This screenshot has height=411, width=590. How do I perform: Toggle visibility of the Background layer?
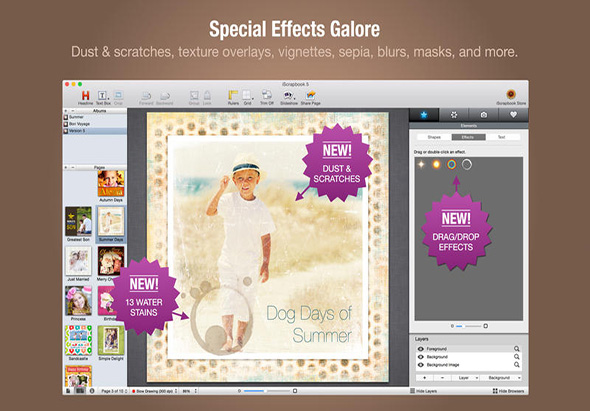pyautogui.click(x=421, y=357)
